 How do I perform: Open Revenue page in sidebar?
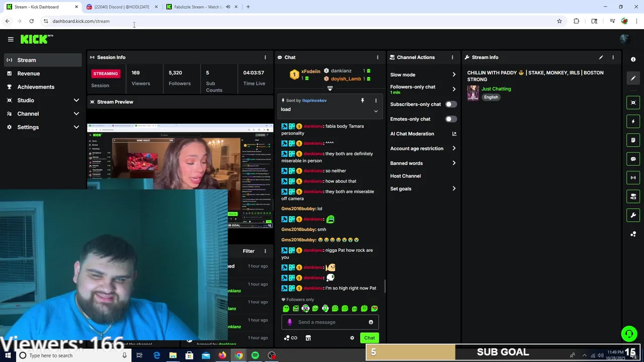43,73
